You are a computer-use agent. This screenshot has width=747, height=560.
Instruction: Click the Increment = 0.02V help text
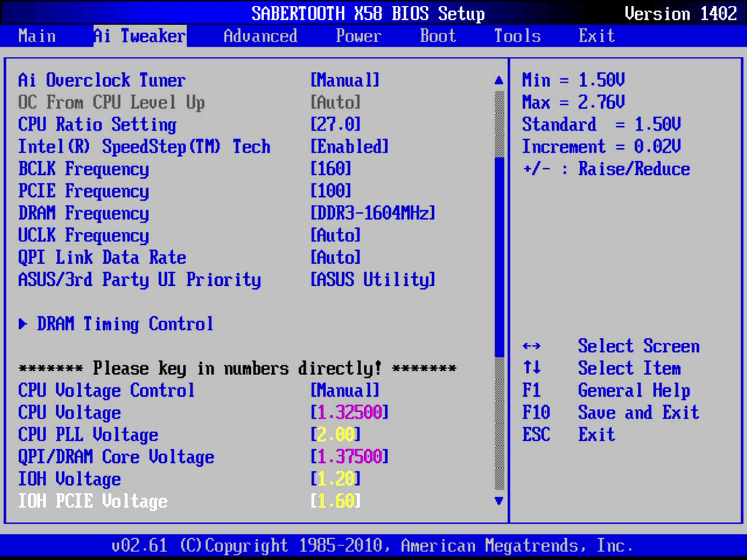602,147
